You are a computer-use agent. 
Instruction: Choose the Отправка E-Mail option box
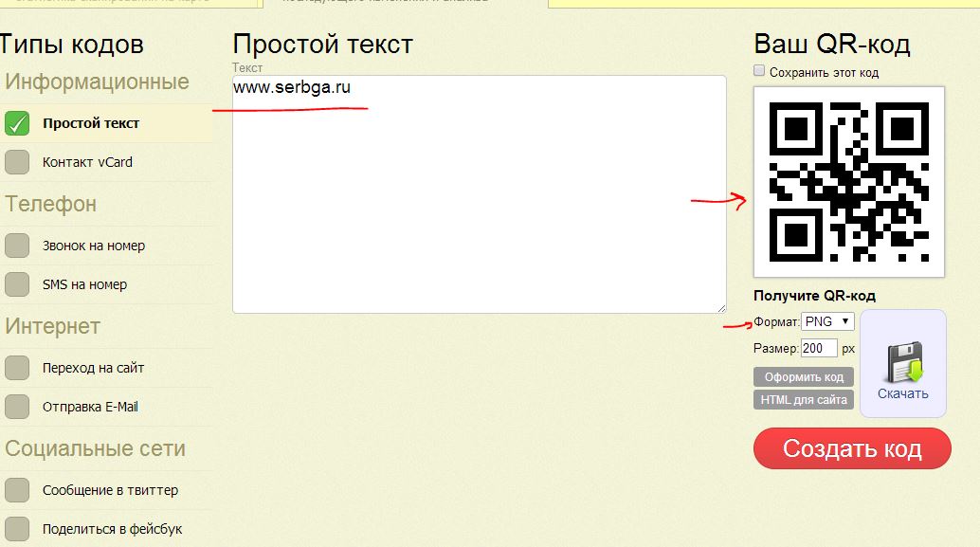click(x=18, y=407)
